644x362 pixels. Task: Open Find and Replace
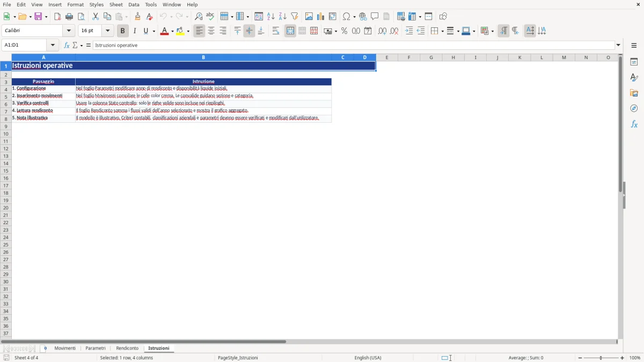point(199,17)
